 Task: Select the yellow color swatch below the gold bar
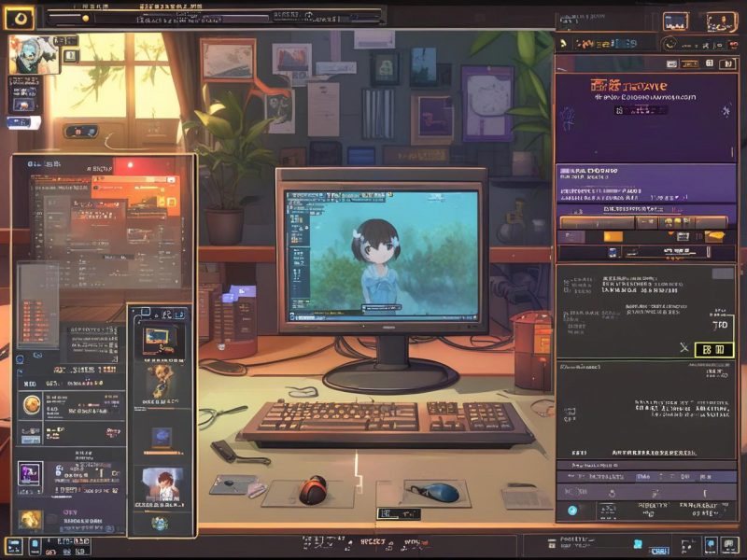pos(613,237)
